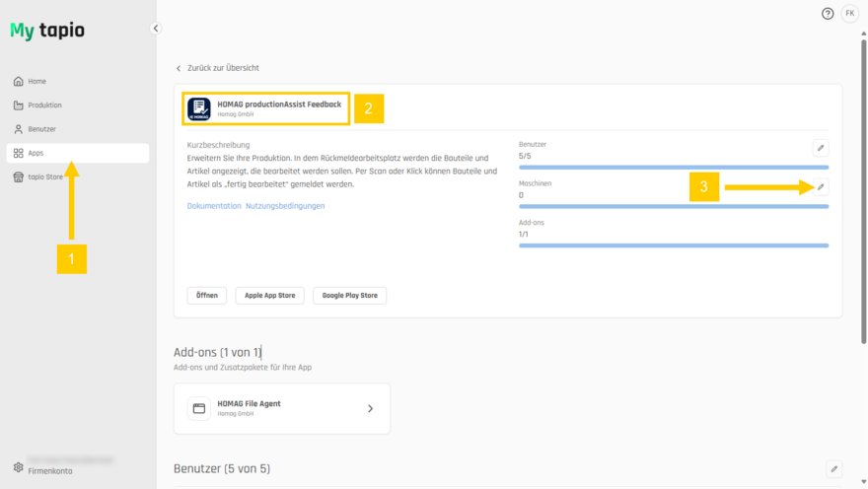Expand HOMAG File Agent with the chevron
The width and height of the screenshot is (868, 489).
tap(370, 409)
